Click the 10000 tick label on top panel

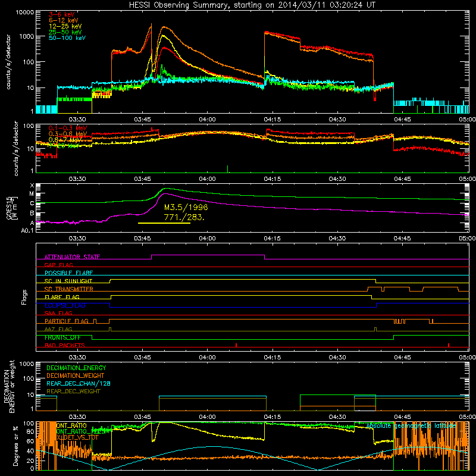click(25, 12)
